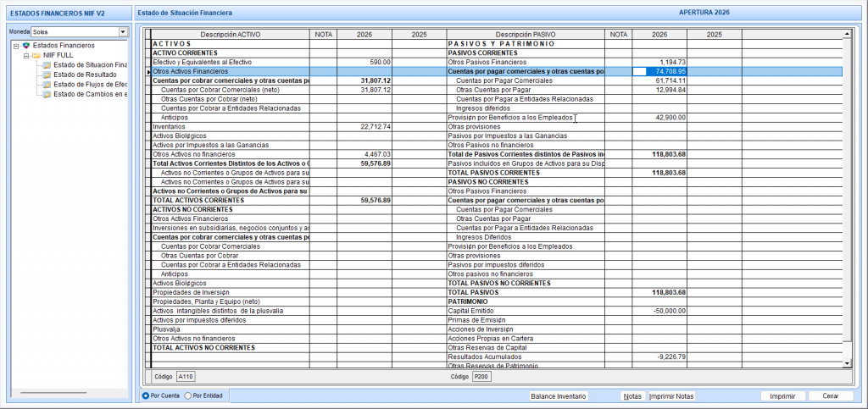Click Capital Emitido value -50,000.00
868x409 pixels.
(x=659, y=311)
